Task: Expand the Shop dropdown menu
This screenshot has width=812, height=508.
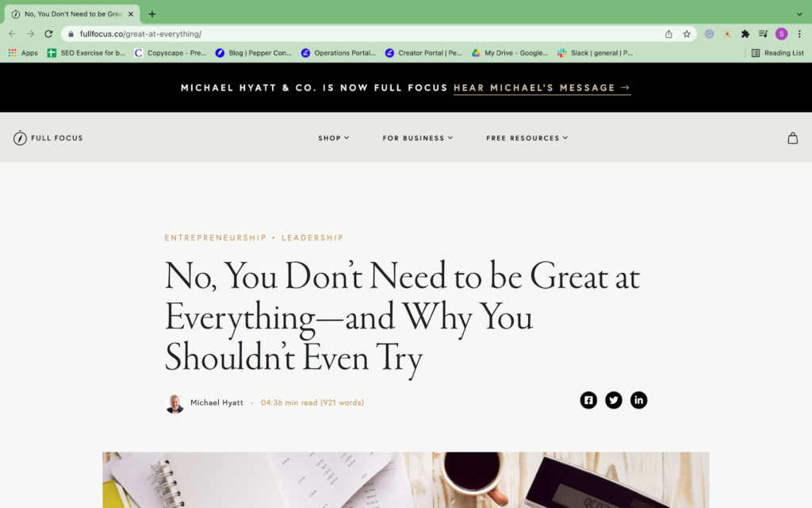Action: pos(334,138)
